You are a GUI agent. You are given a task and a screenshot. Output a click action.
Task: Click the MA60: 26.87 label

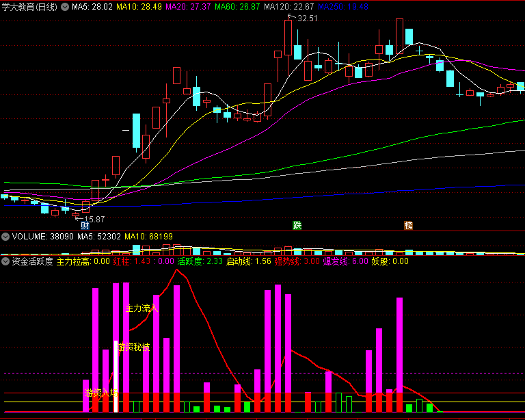pos(237,7)
